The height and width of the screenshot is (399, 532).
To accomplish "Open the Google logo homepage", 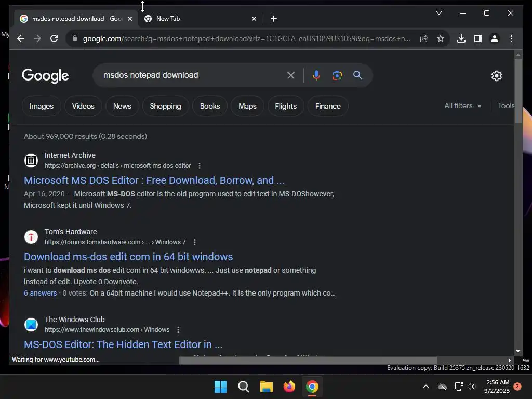I will (45, 76).
